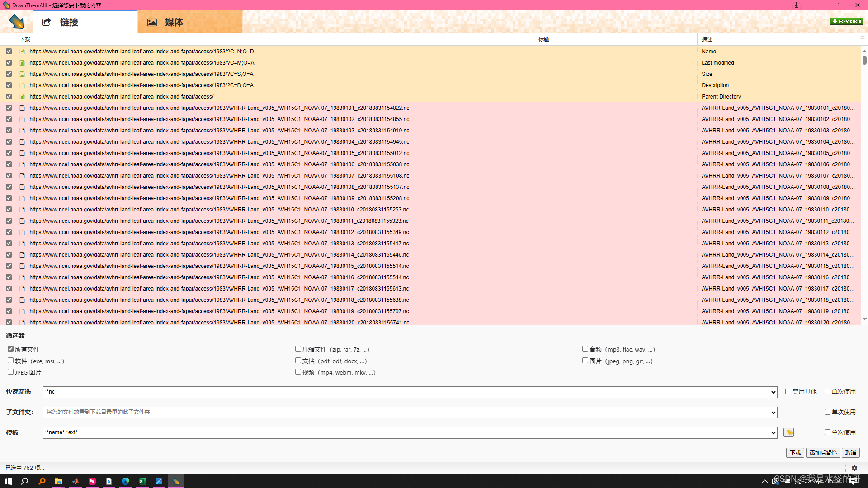The width and height of the screenshot is (868, 488).
Task: Uncheck the Parent Directory access/ link row
Action: tap(9, 97)
